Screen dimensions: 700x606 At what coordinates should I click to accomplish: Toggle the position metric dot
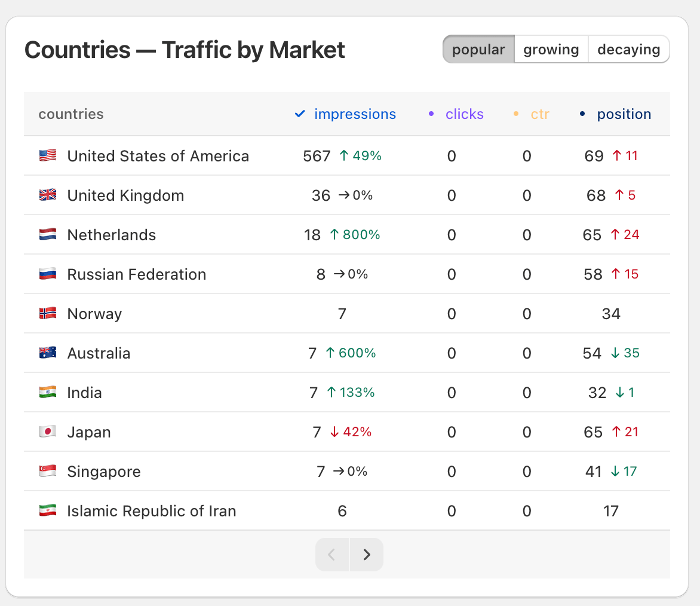582,114
